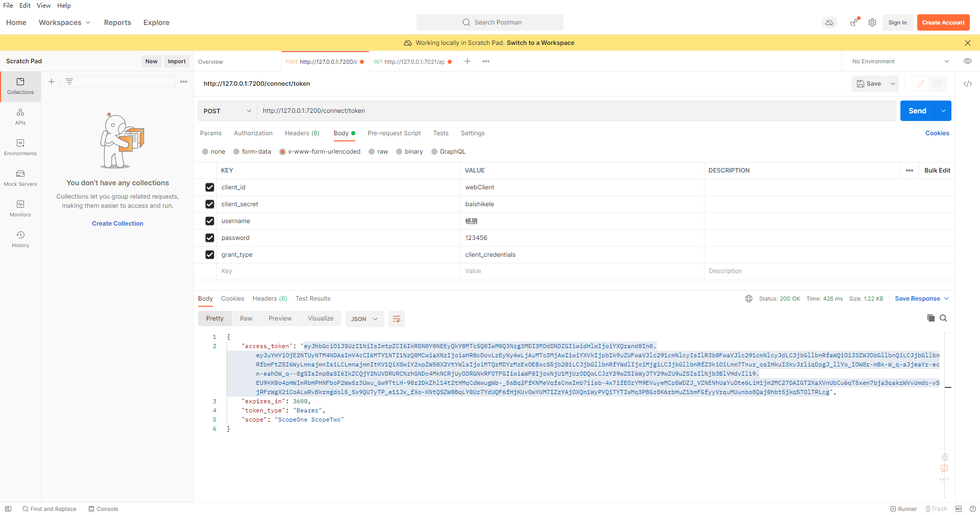Viewport: 980px width, 515px height.
Task: Click the Import button
Action: coord(177,61)
